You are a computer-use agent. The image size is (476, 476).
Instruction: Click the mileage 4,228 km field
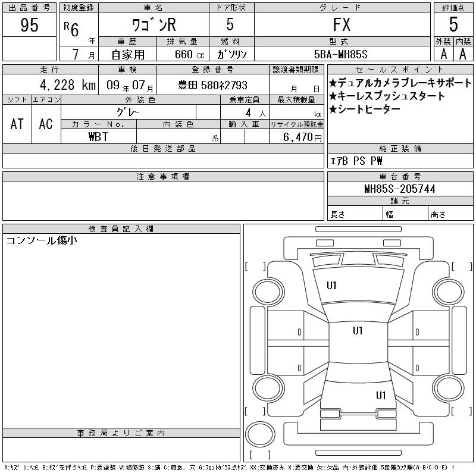pos(51,84)
